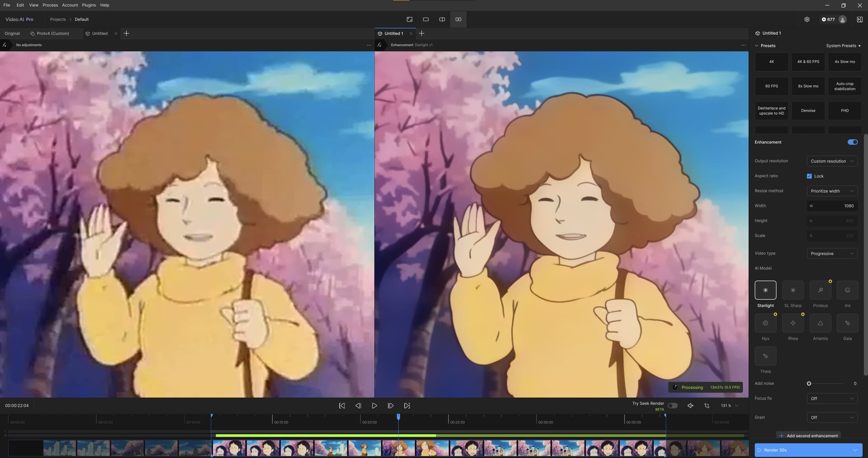
Task: Apply the 4K & 60 FPS preset
Action: 808,62
